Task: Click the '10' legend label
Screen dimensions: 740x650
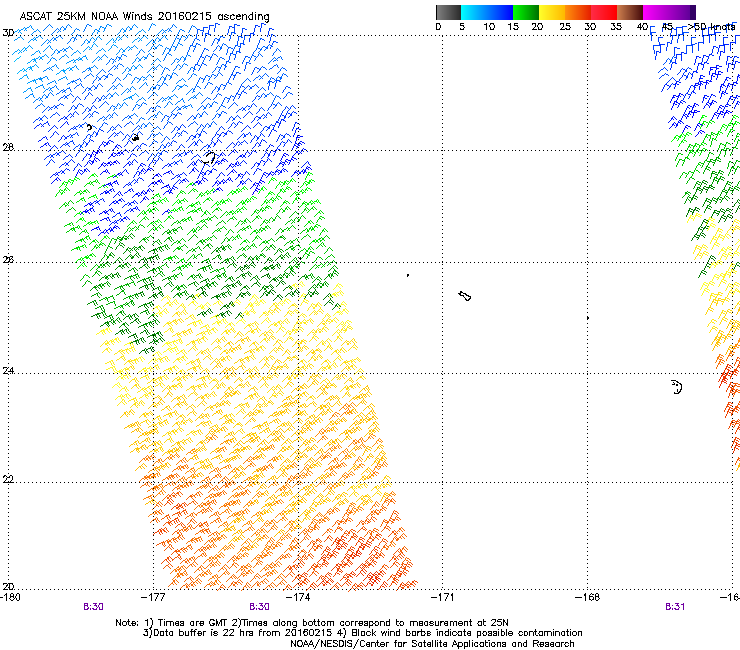Action: [489, 27]
